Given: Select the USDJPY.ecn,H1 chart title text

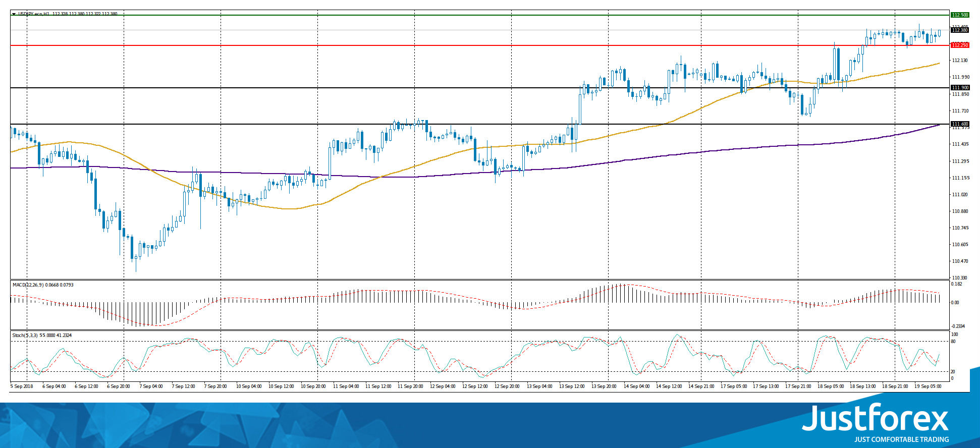Looking at the screenshot, I should [34, 14].
